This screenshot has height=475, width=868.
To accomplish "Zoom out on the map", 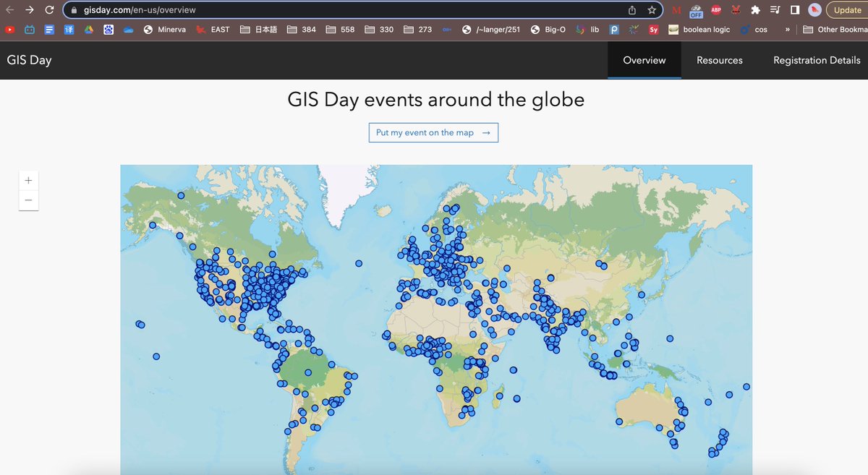I will coord(28,200).
